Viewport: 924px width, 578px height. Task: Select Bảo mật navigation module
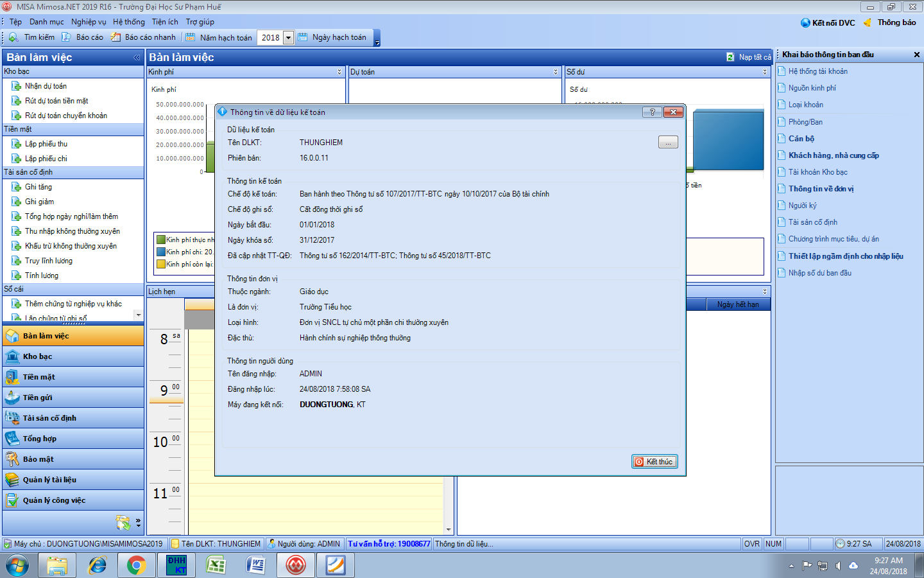click(73, 459)
